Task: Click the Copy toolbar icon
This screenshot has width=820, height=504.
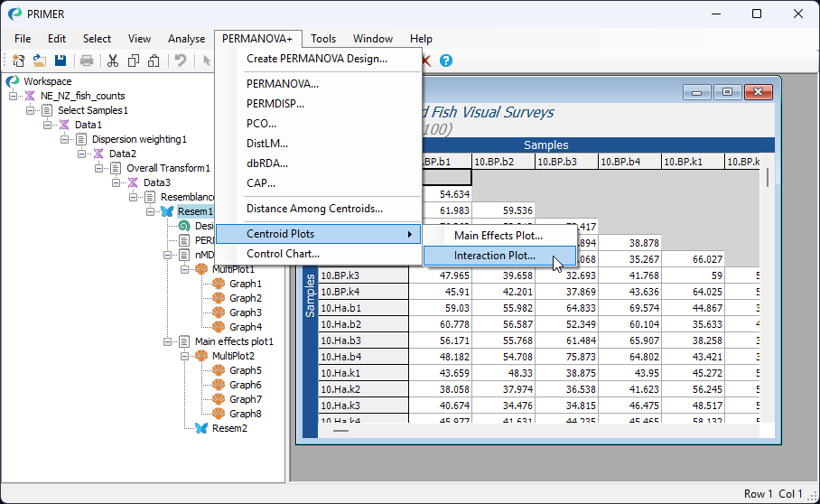Action: click(134, 61)
